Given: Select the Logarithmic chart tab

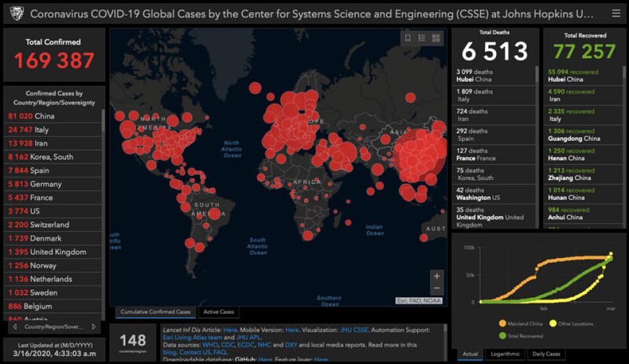Looking at the screenshot, I should [x=506, y=354].
